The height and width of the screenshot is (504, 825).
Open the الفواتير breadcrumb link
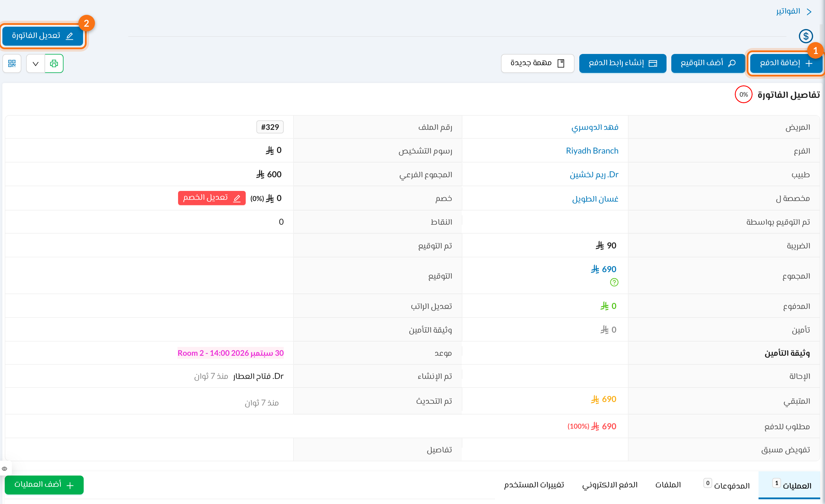788,11
